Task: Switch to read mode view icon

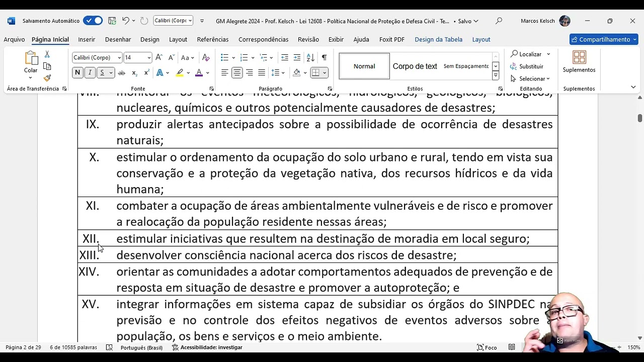Action: tap(512, 347)
